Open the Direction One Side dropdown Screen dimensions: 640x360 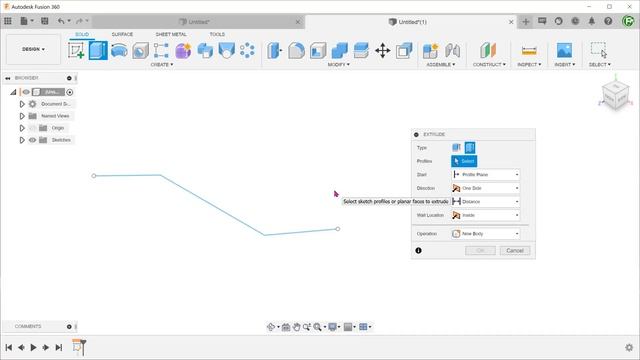(486, 188)
